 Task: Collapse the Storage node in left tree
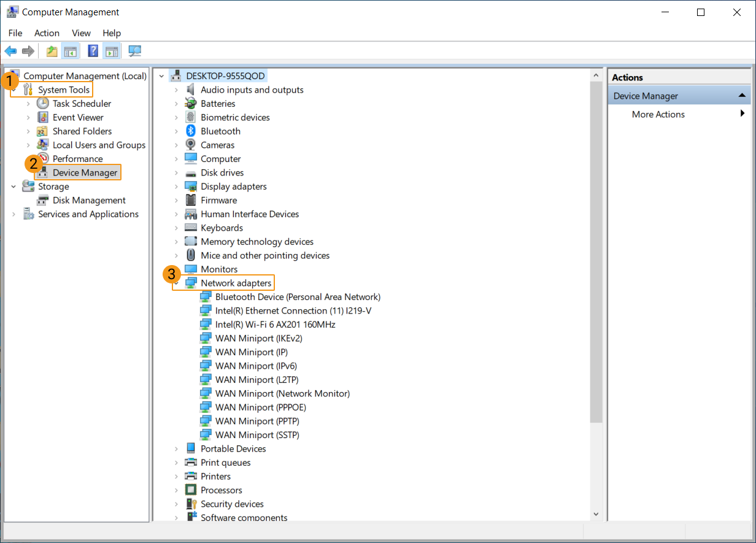[13, 187]
